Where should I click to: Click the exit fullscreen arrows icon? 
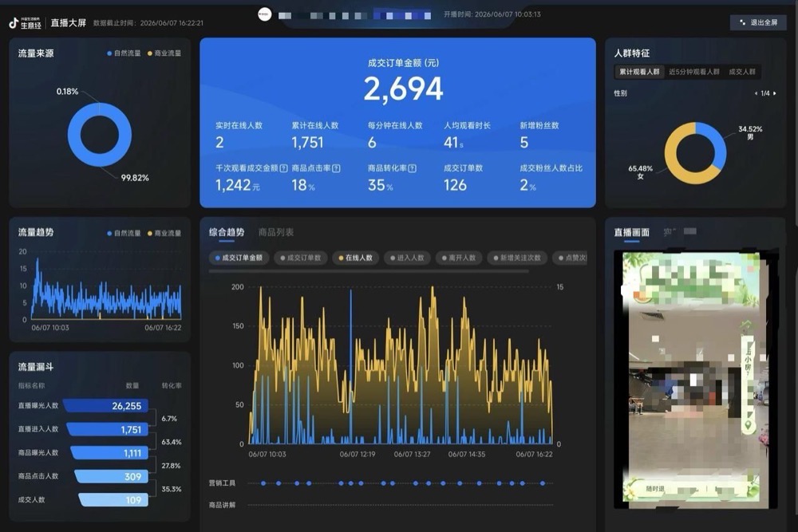point(742,22)
